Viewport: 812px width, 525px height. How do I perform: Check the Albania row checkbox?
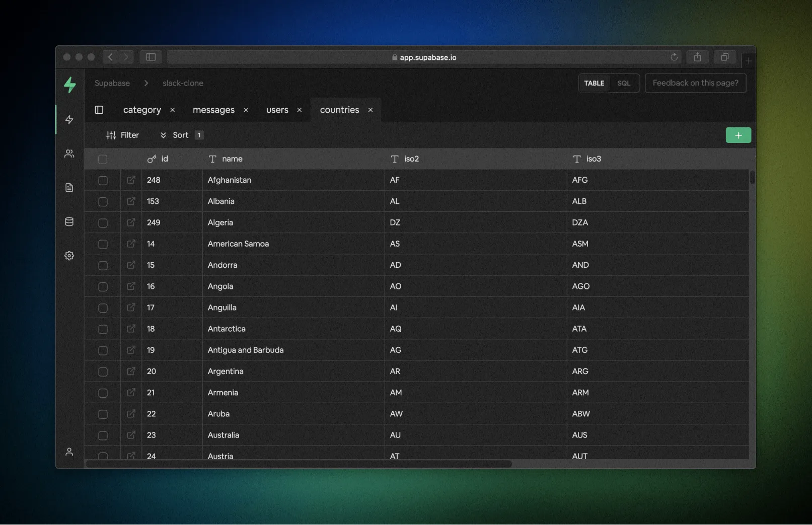click(x=103, y=202)
